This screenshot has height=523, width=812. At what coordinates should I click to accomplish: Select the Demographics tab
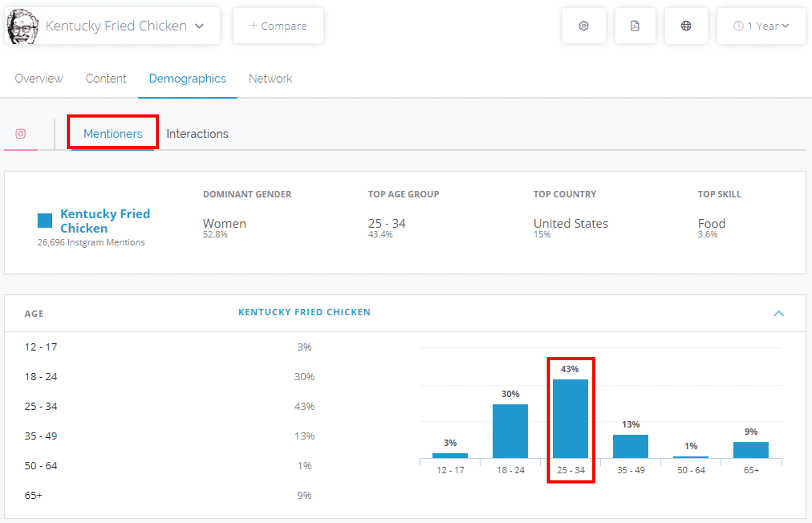click(187, 79)
